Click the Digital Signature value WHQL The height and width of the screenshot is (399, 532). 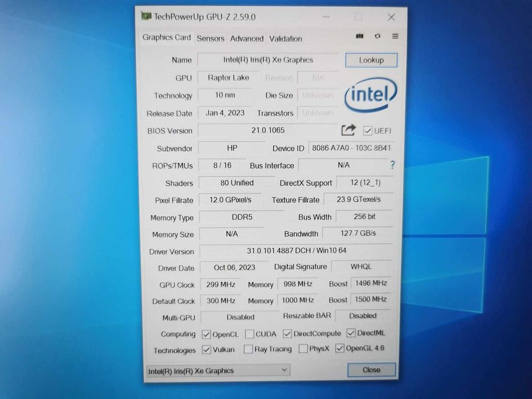coord(361,266)
